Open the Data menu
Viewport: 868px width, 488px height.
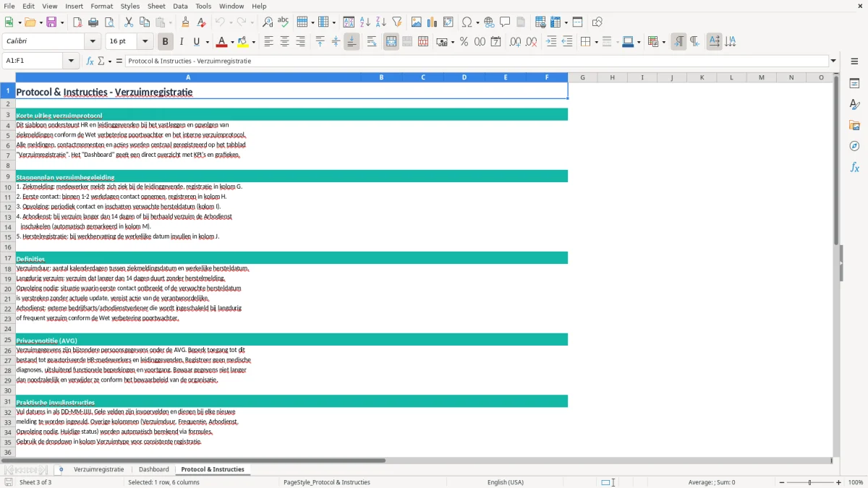(180, 6)
